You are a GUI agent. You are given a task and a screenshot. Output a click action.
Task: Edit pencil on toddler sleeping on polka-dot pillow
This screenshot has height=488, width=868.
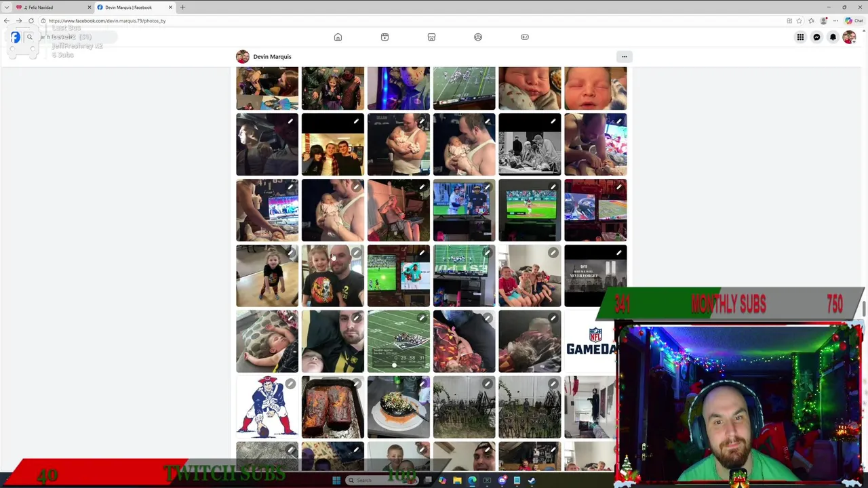coord(290,319)
